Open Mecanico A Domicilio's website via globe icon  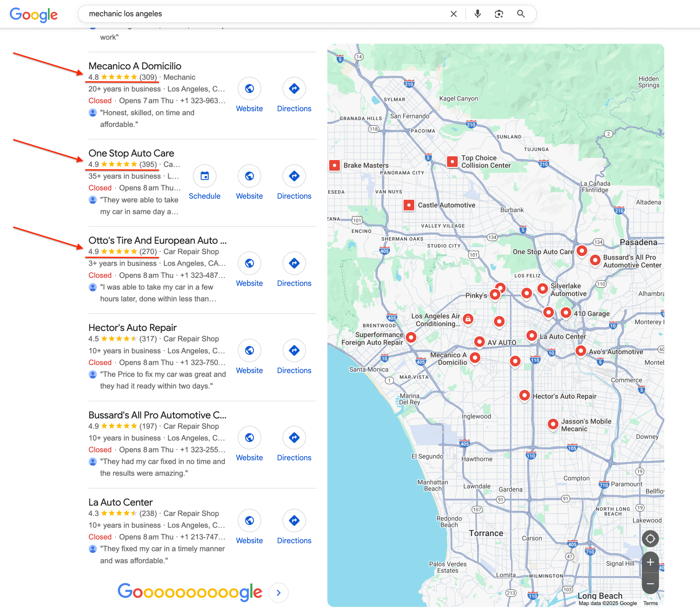point(249,89)
